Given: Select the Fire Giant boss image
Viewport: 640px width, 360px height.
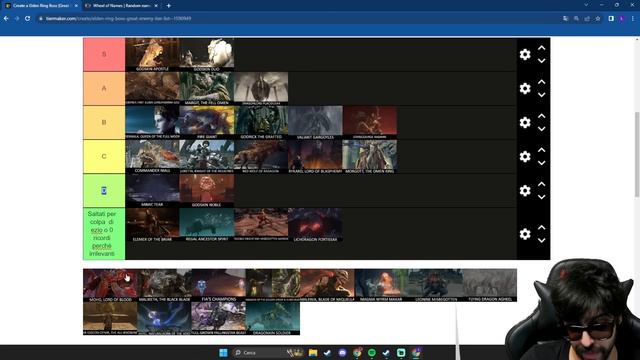Looking at the screenshot, I should [207, 122].
